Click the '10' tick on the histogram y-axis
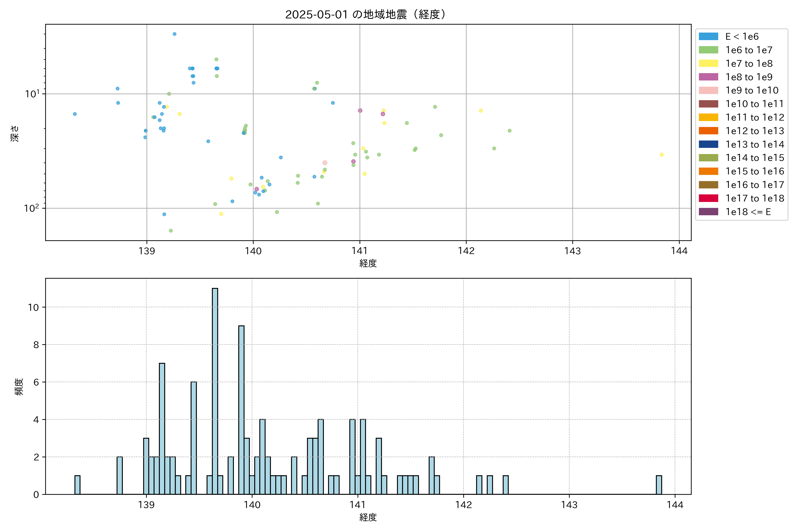Image resolution: width=798 pixels, height=532 pixels. (33, 307)
